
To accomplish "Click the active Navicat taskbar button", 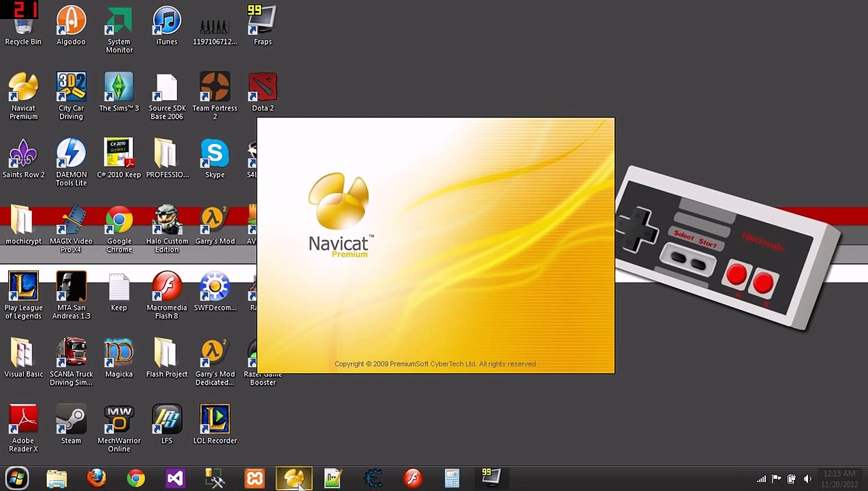I will click(x=294, y=478).
